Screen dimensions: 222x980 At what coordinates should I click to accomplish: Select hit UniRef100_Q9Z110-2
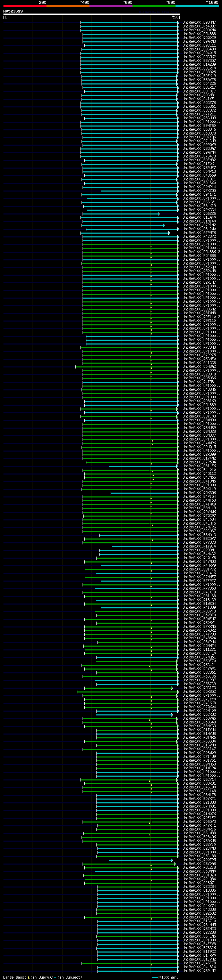201,316
